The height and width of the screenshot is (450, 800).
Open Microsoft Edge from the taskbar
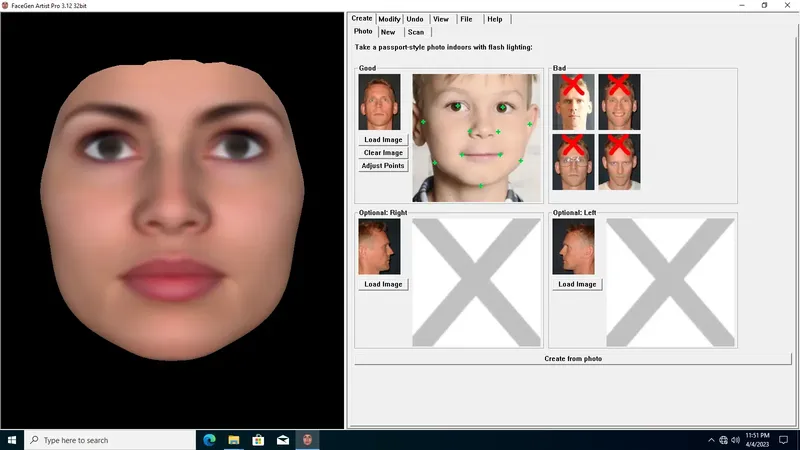(x=209, y=440)
